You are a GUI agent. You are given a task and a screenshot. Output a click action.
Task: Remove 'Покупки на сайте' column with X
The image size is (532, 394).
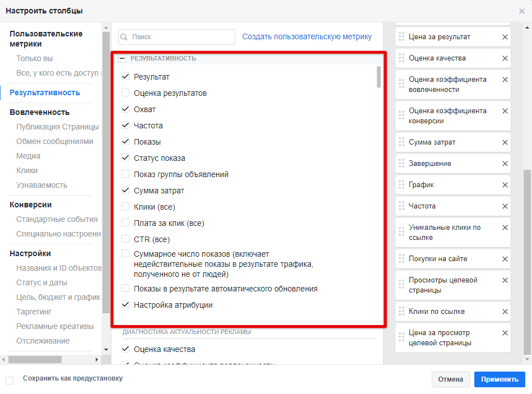(505, 259)
